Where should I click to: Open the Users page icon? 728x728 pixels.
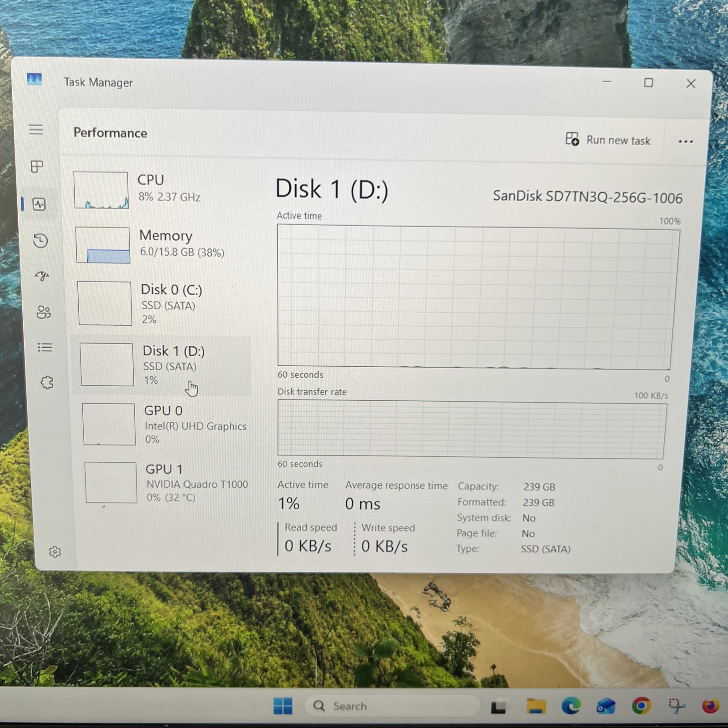[x=44, y=312]
